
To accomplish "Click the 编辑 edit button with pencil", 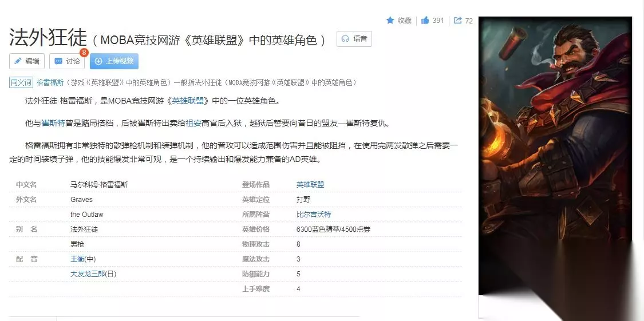I will pos(27,61).
